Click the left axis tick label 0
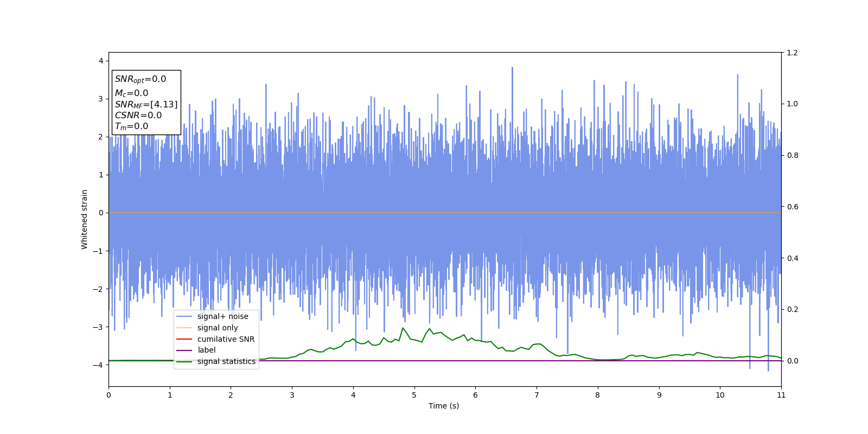 (x=101, y=213)
